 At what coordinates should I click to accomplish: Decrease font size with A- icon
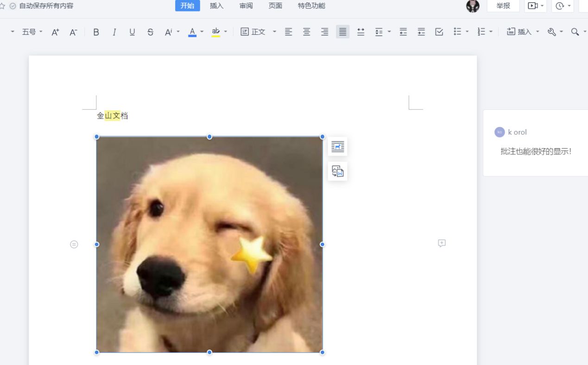tap(73, 32)
